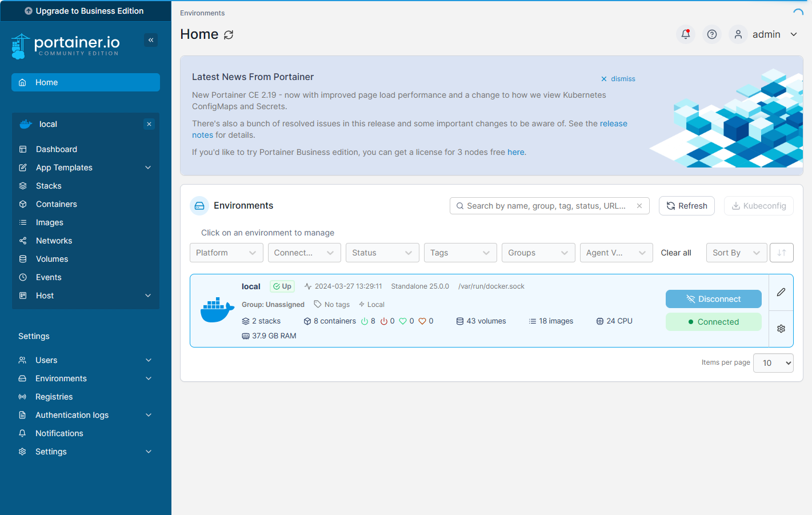Screen dimensions: 812x515
Task: Click the '2 stacks' stat
Action: [261, 321]
